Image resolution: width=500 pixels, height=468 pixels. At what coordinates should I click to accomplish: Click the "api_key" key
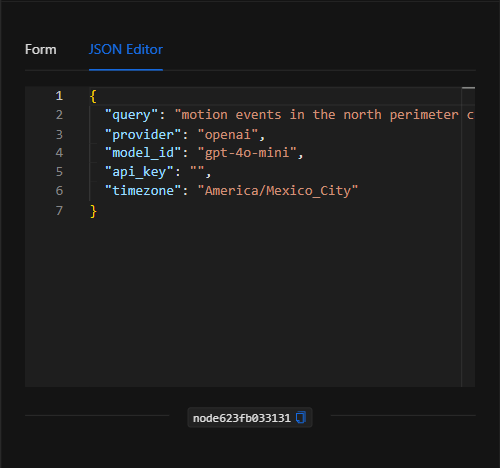coord(139,172)
